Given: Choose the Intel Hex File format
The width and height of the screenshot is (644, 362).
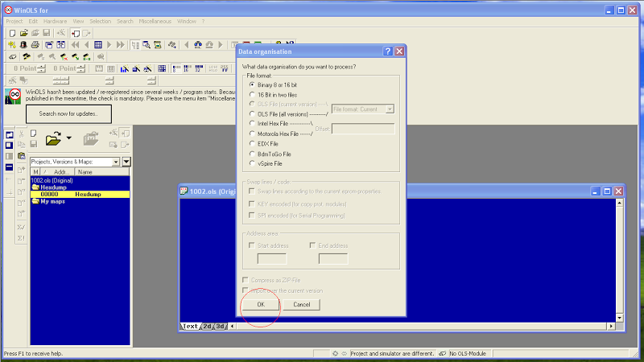Looking at the screenshot, I should pos(252,123).
